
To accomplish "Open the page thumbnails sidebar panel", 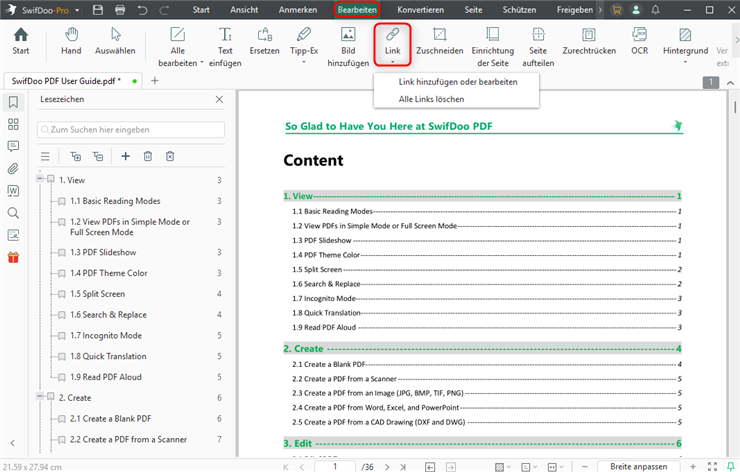I will pyautogui.click(x=13, y=124).
